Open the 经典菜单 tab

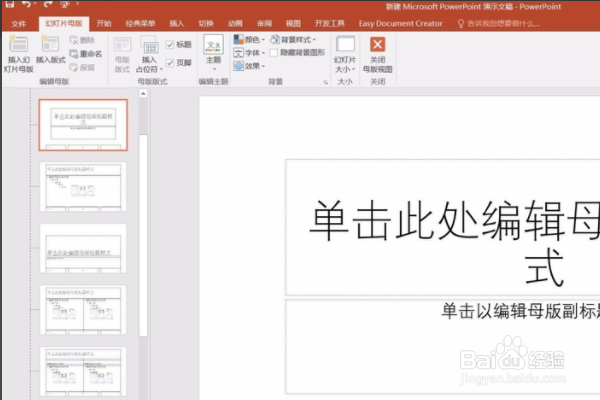click(140, 24)
